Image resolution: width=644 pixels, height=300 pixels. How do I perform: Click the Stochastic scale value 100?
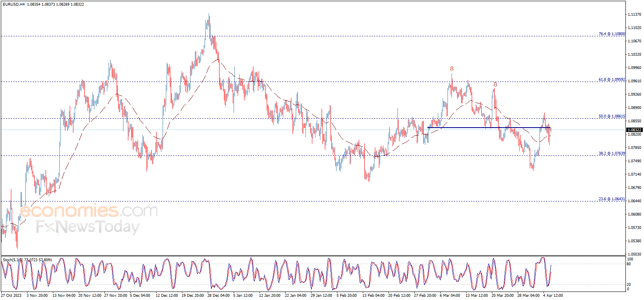(630, 259)
